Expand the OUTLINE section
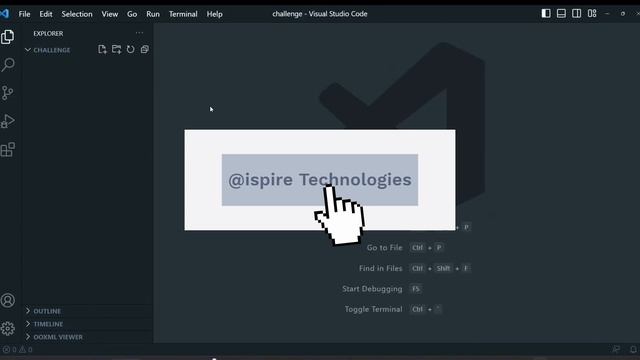Viewport: 640px width, 360px height. click(43, 311)
